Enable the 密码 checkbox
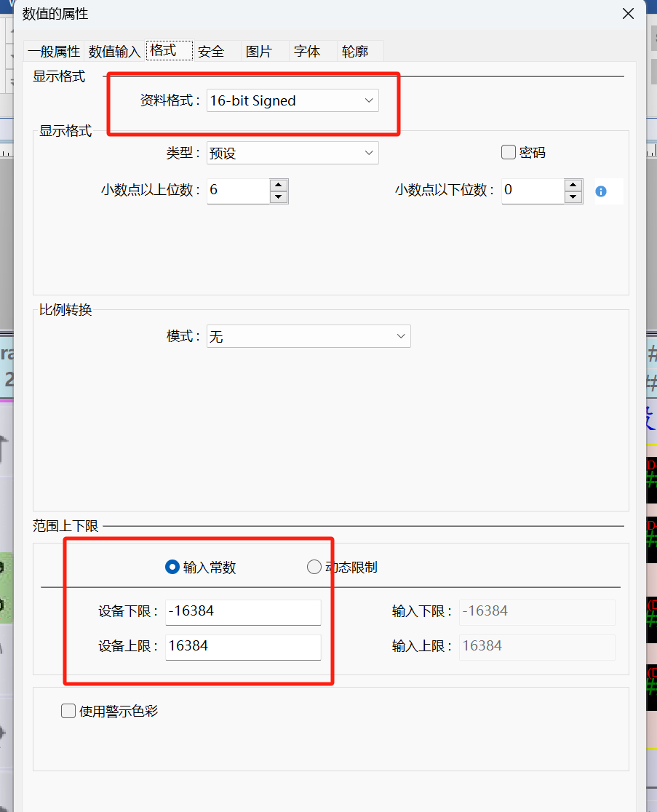657x812 pixels. pos(509,152)
